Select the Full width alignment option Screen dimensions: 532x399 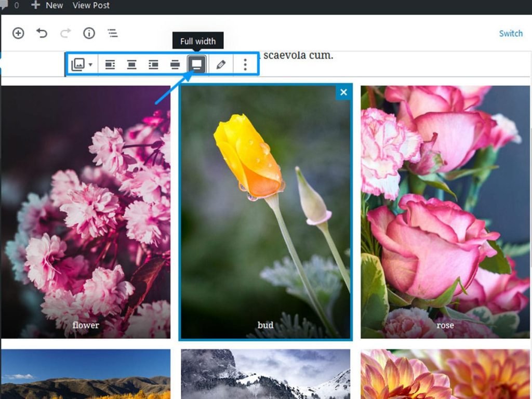coord(196,64)
